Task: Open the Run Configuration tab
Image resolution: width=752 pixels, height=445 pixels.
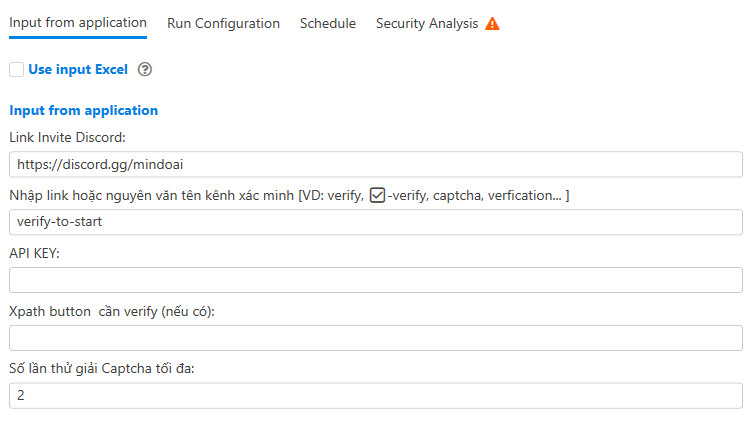Action: [223, 23]
